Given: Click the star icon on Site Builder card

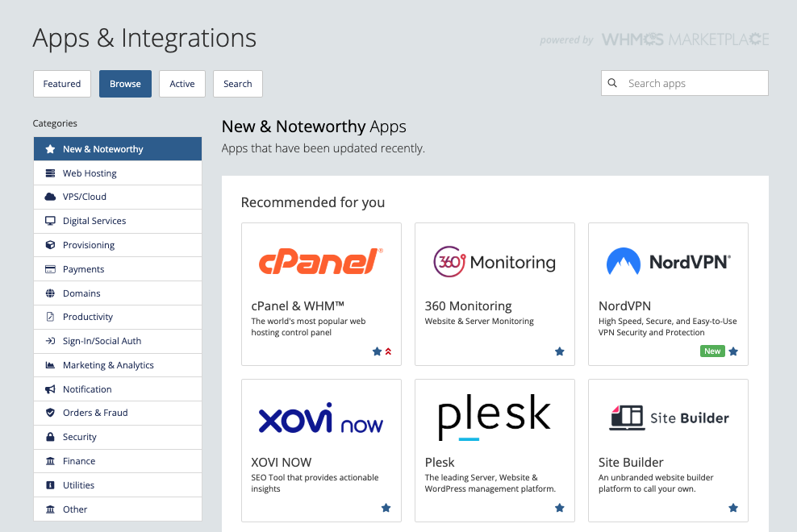Looking at the screenshot, I should (733, 508).
